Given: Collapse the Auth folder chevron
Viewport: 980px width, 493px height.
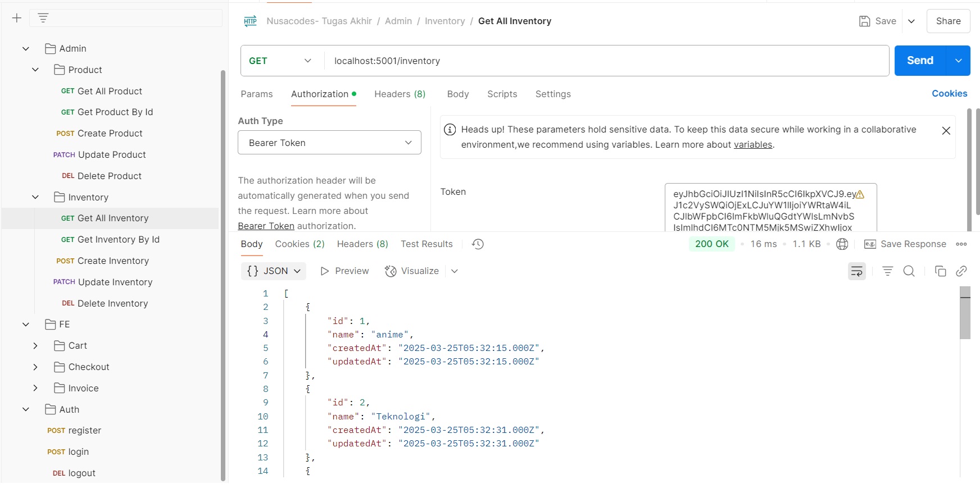Looking at the screenshot, I should (x=26, y=409).
